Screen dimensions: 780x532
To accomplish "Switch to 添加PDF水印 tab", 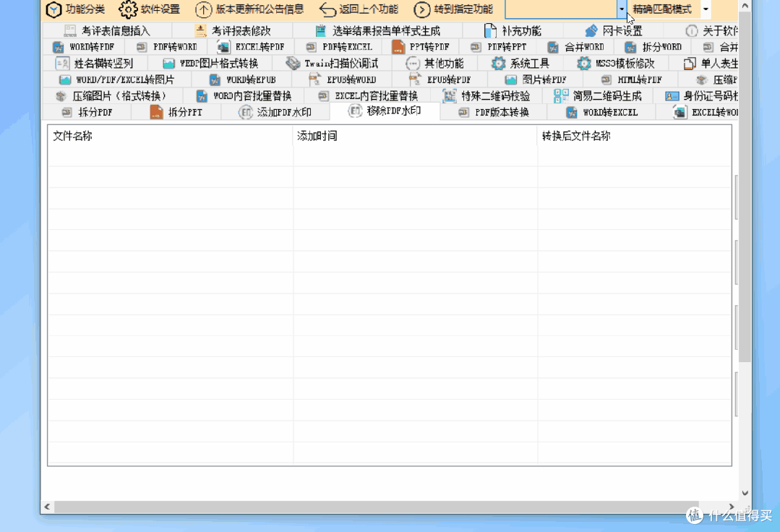I will pos(275,112).
